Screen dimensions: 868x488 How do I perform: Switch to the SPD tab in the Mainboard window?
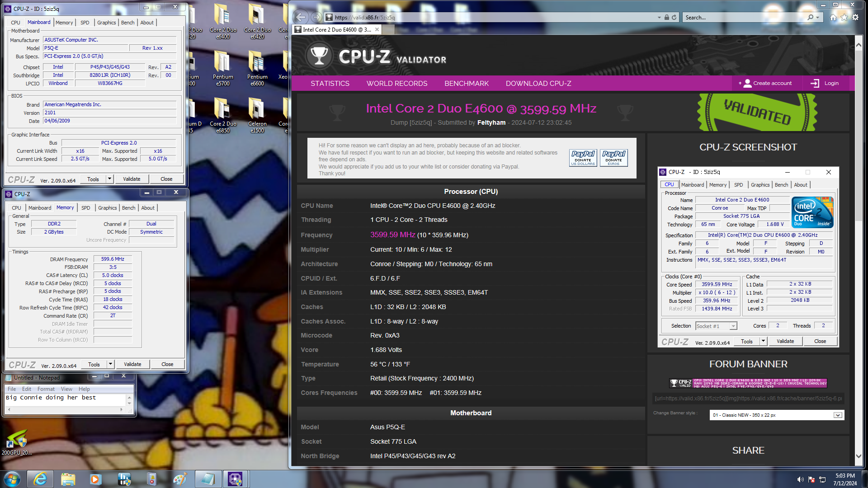point(85,23)
